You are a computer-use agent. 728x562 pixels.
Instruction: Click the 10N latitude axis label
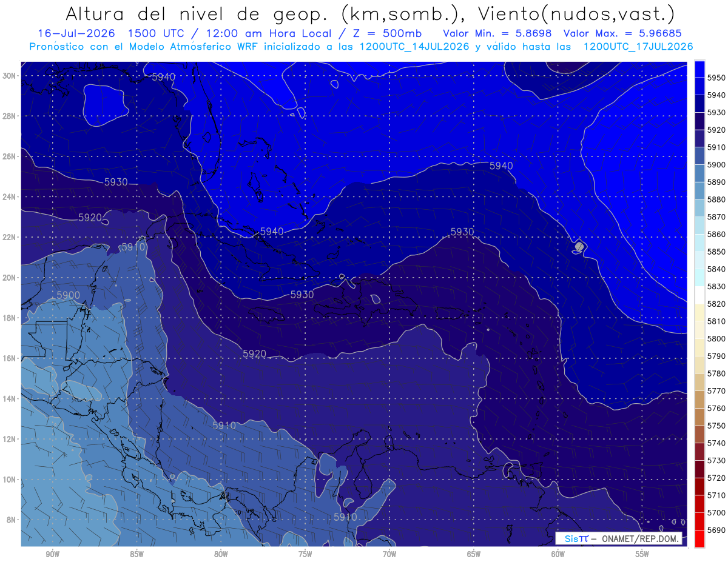[9, 479]
